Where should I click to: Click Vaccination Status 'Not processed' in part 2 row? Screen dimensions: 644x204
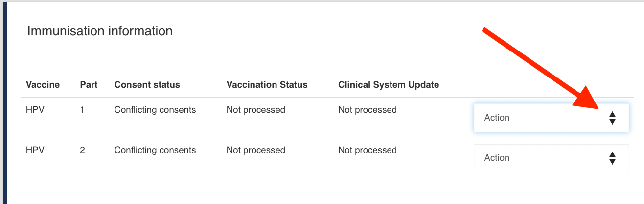(256, 150)
